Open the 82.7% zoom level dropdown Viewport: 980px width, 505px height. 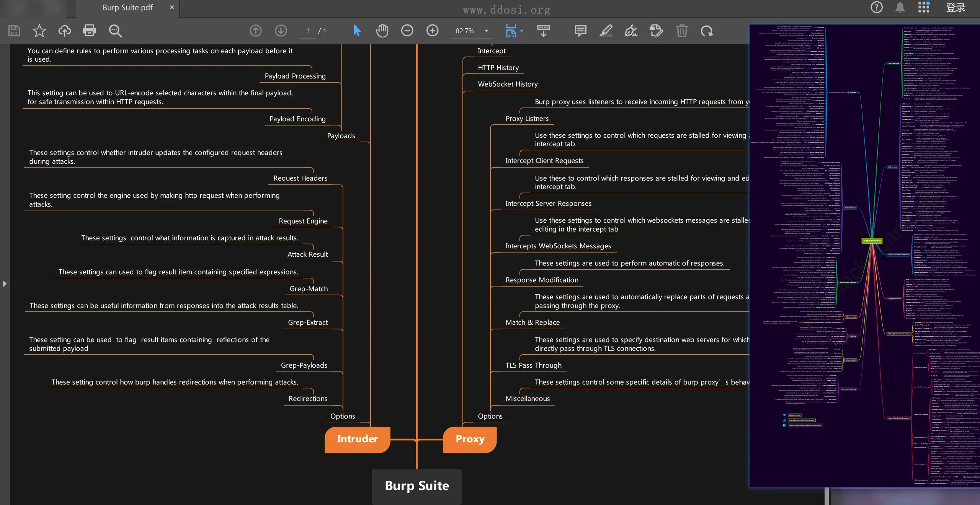(487, 31)
